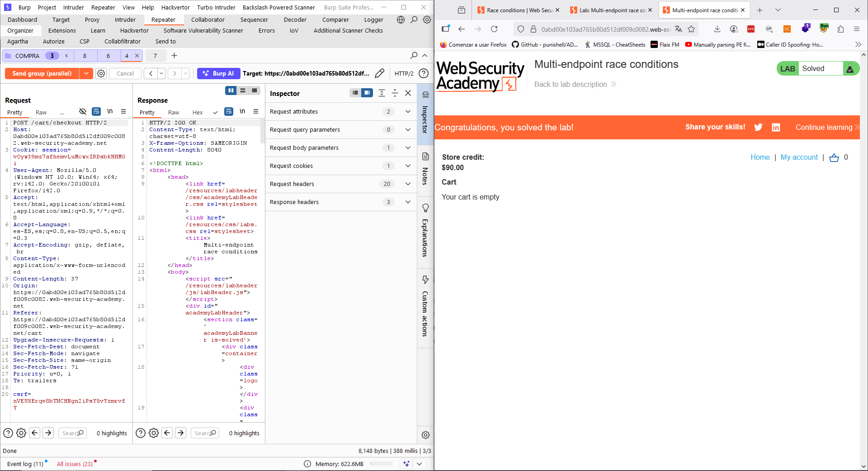Open Repeater settings gear next to Send

(x=101, y=73)
